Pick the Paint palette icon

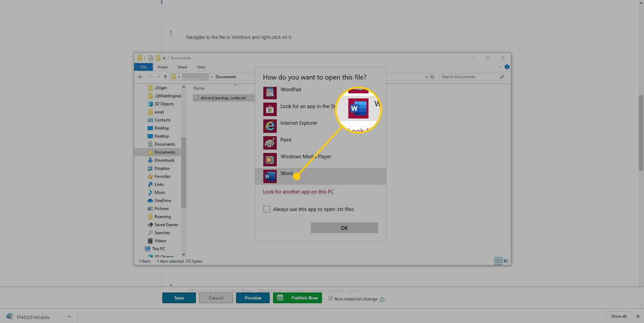270,143
